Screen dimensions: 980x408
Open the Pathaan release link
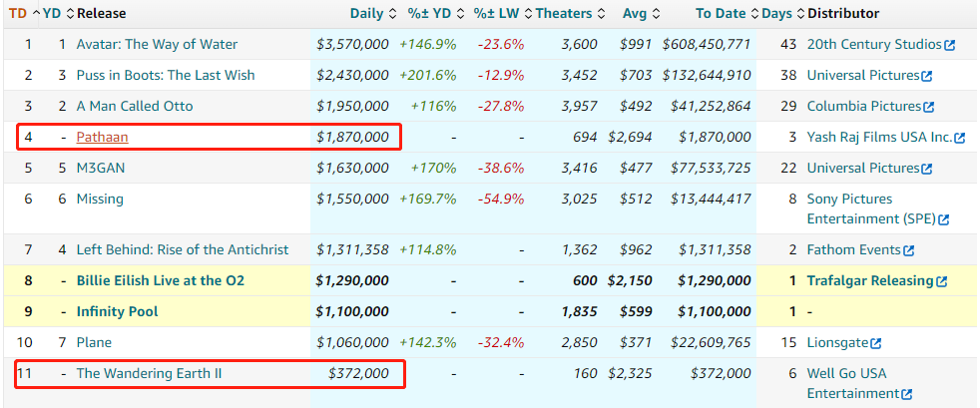point(103,137)
